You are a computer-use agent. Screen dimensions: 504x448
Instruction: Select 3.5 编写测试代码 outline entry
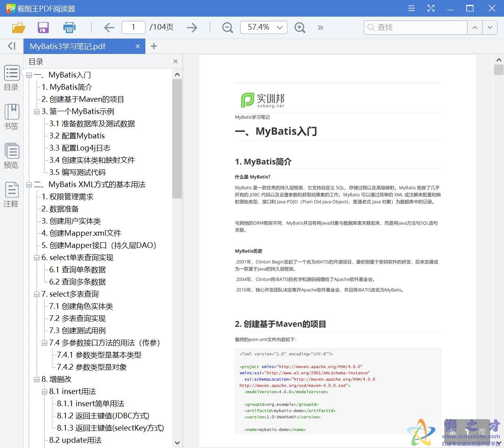(78, 172)
